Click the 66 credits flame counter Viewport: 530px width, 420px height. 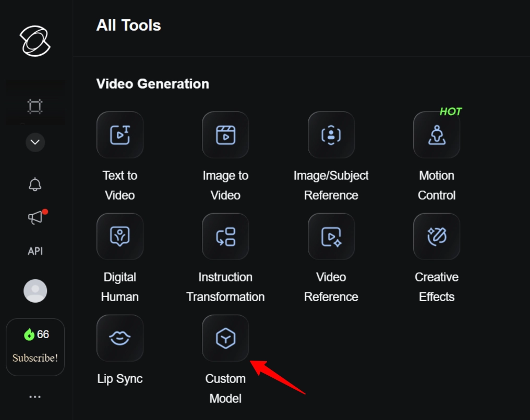coord(36,335)
